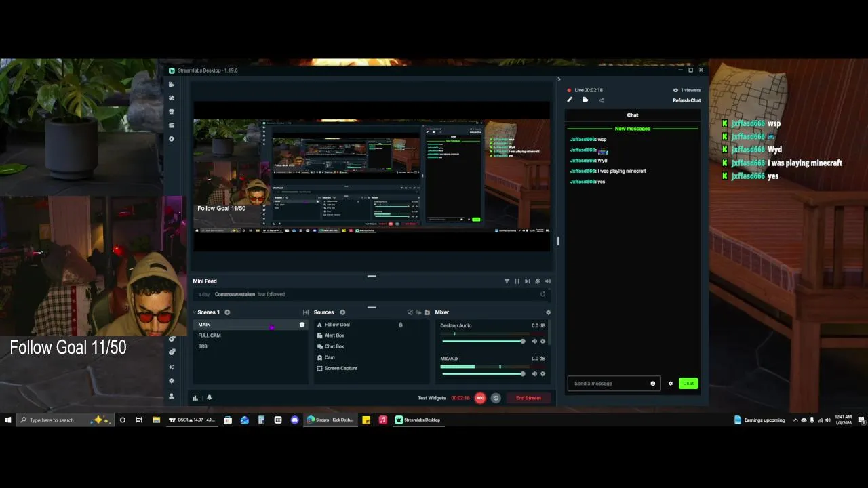Open Streamlabs settings gear in left sidebar
The height and width of the screenshot is (488, 868).
(x=172, y=381)
